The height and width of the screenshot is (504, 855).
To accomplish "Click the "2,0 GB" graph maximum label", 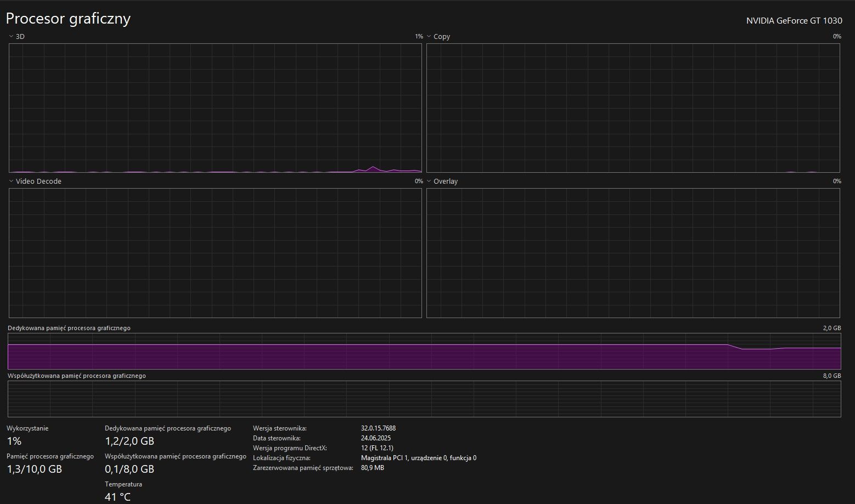I will click(x=832, y=328).
